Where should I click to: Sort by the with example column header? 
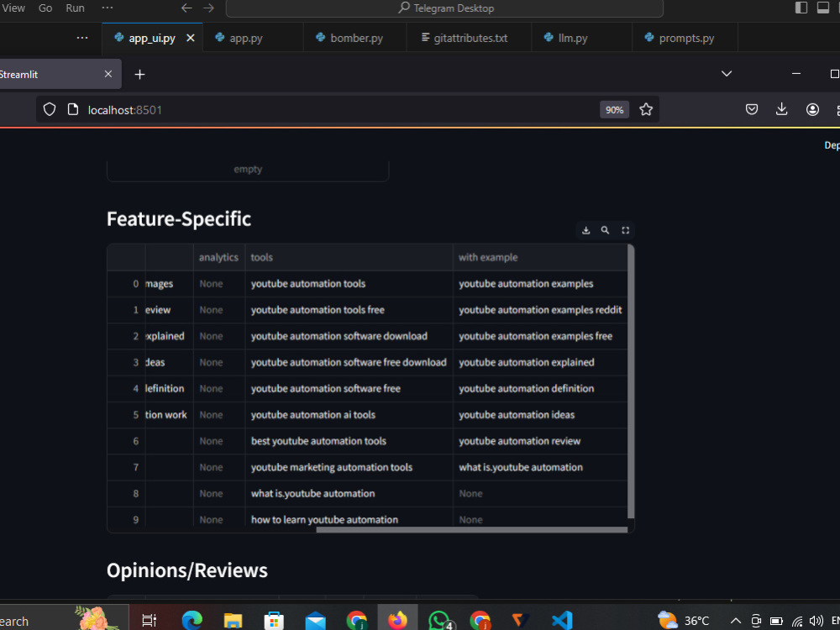tap(540, 257)
